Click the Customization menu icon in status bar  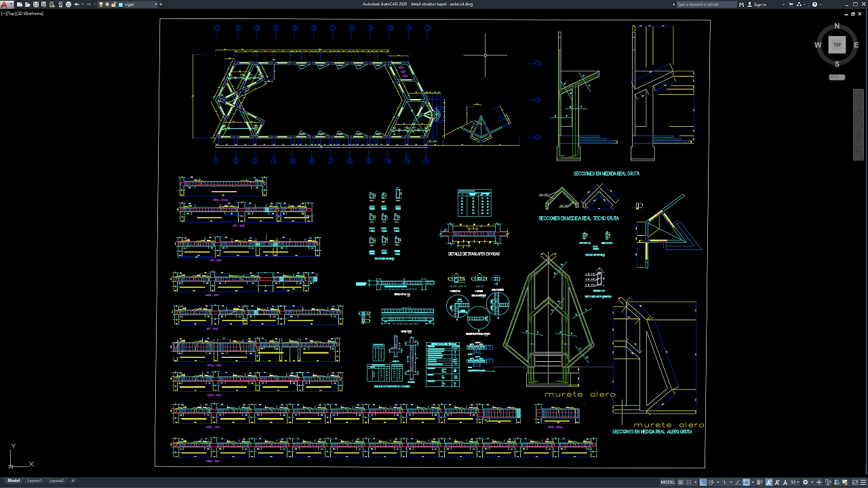[x=862, y=483]
